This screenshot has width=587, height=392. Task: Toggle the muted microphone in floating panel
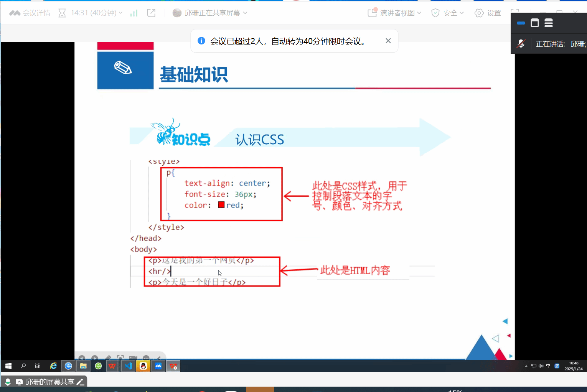[x=521, y=44]
